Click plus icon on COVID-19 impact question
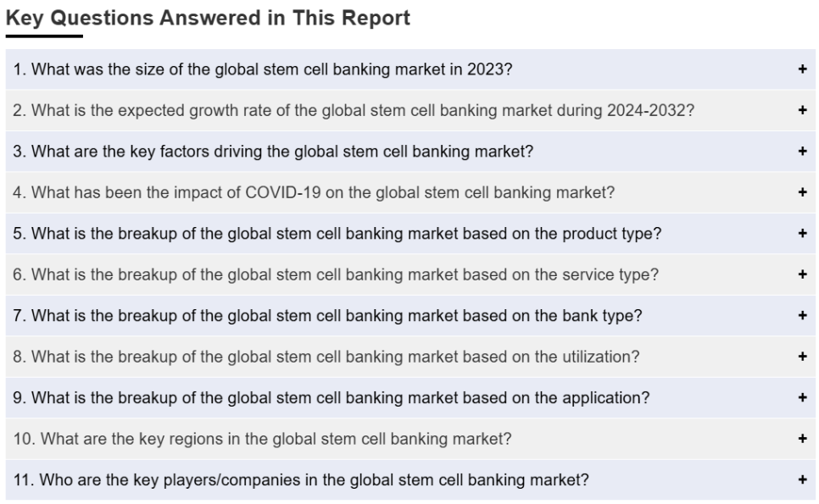 (x=802, y=192)
